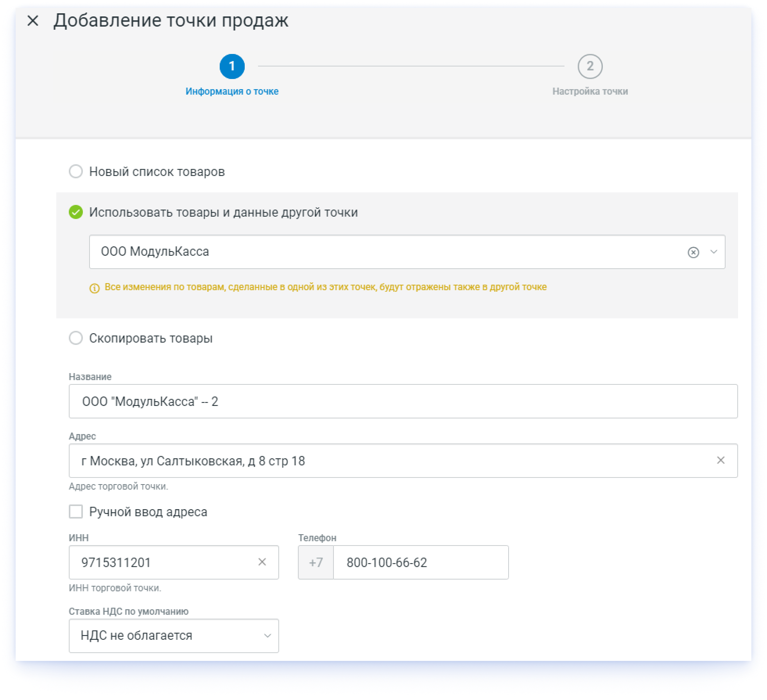
Task: Click into the Адрес input field
Action: [403, 461]
